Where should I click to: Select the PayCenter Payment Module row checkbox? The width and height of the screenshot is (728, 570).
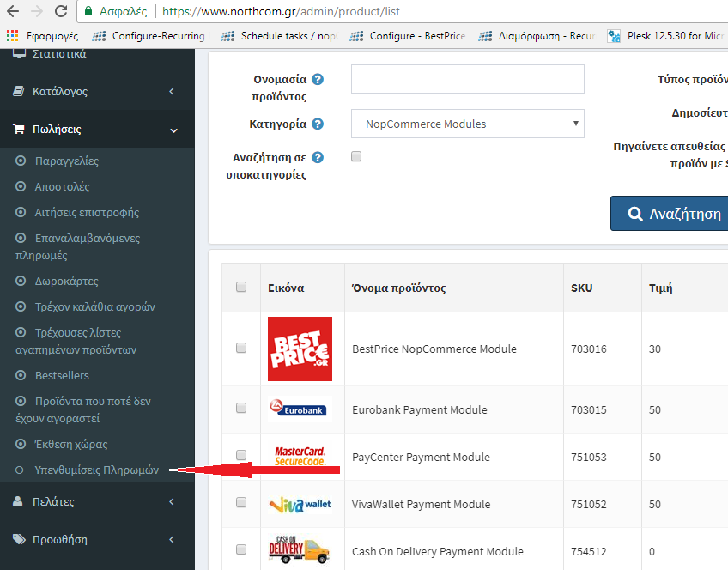[x=241, y=455]
